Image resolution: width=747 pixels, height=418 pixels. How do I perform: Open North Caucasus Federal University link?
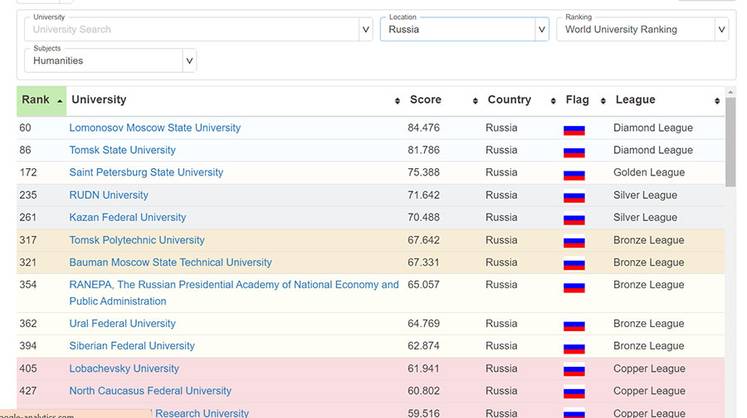pyautogui.click(x=150, y=391)
